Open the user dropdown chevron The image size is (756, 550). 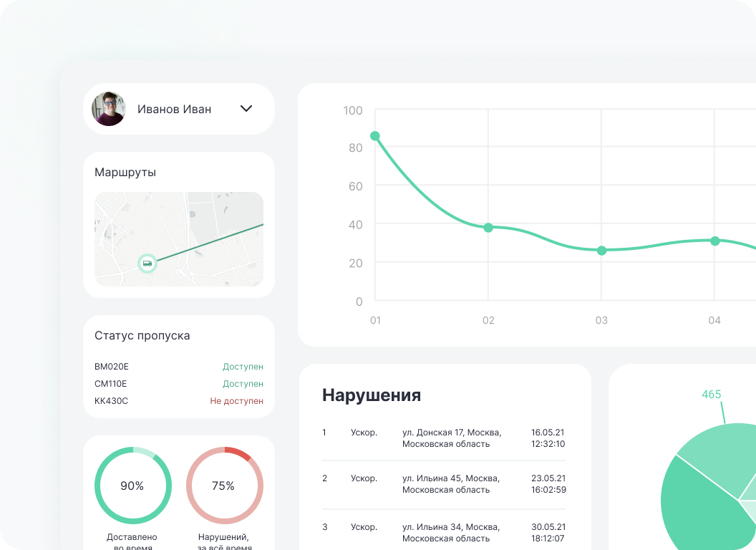(x=246, y=109)
